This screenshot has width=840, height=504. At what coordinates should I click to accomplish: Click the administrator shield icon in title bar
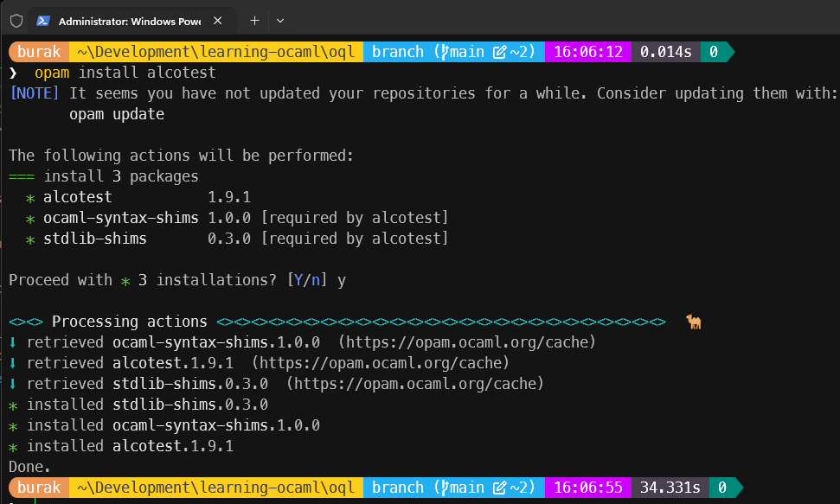[x=16, y=20]
